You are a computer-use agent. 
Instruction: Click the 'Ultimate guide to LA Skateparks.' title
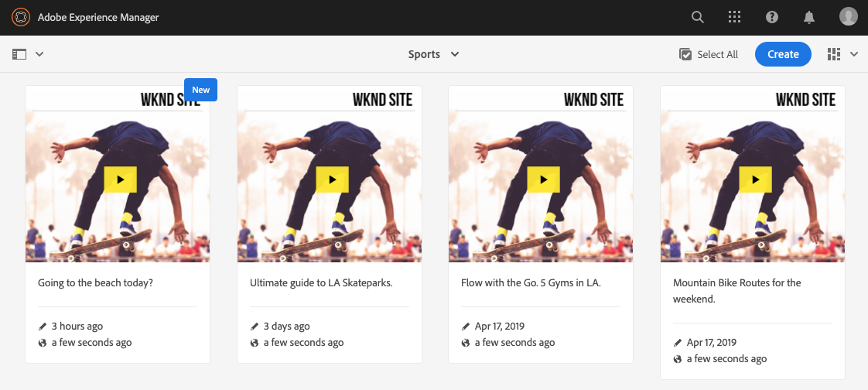[x=321, y=282]
